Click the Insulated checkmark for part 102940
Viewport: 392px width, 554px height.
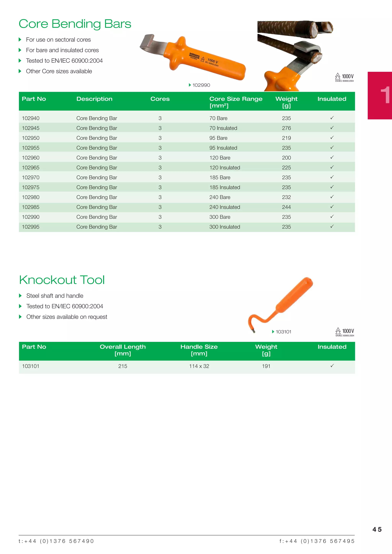point(332,118)
